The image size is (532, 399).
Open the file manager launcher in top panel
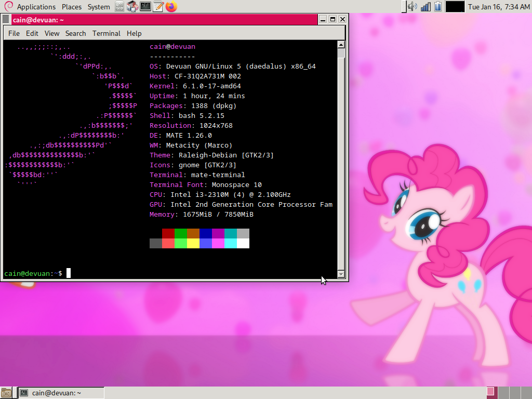pyautogui.click(x=119, y=6)
